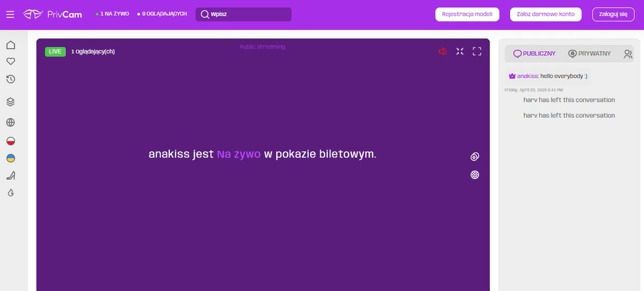
Task: Open the flame icon in sidebar
Action: [10, 193]
